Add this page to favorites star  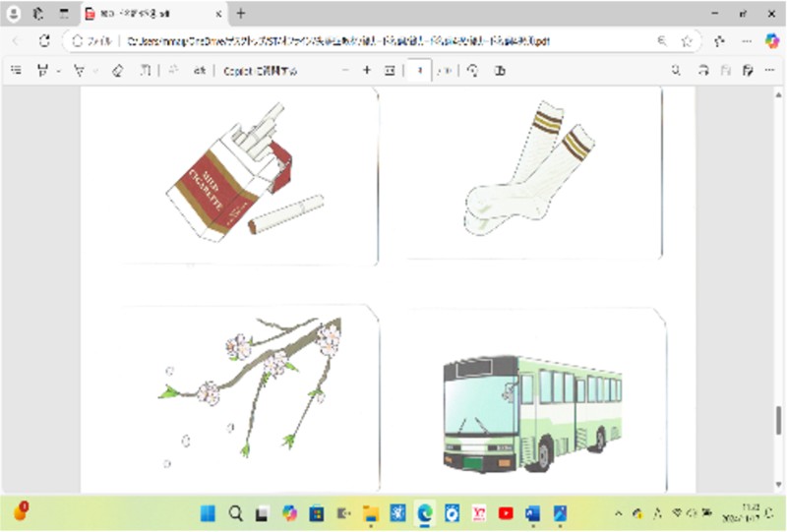[687, 41]
